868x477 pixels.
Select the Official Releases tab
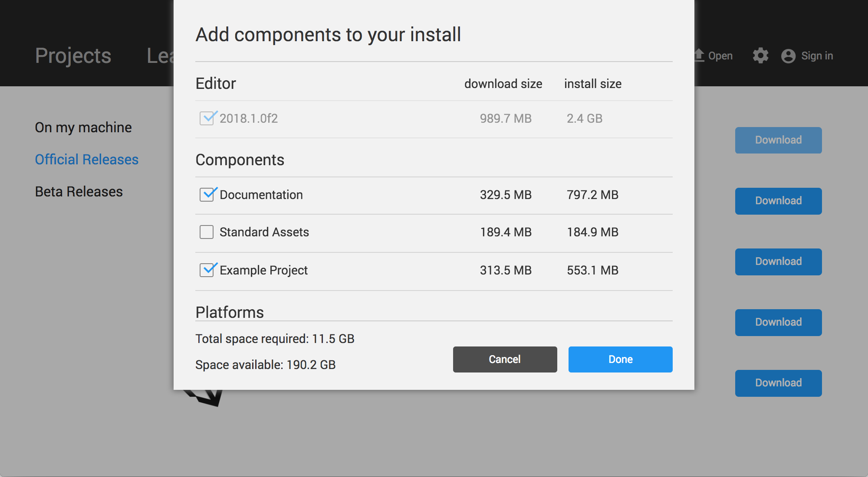click(x=87, y=159)
